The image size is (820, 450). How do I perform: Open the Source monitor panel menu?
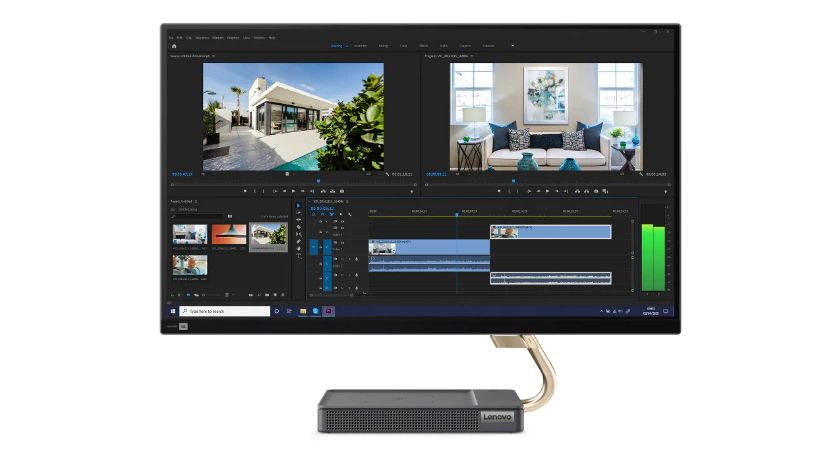213,57
